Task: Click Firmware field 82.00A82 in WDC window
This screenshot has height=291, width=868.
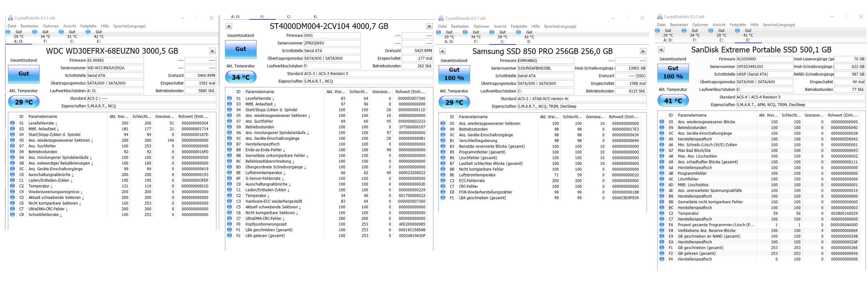Action: pos(115,60)
